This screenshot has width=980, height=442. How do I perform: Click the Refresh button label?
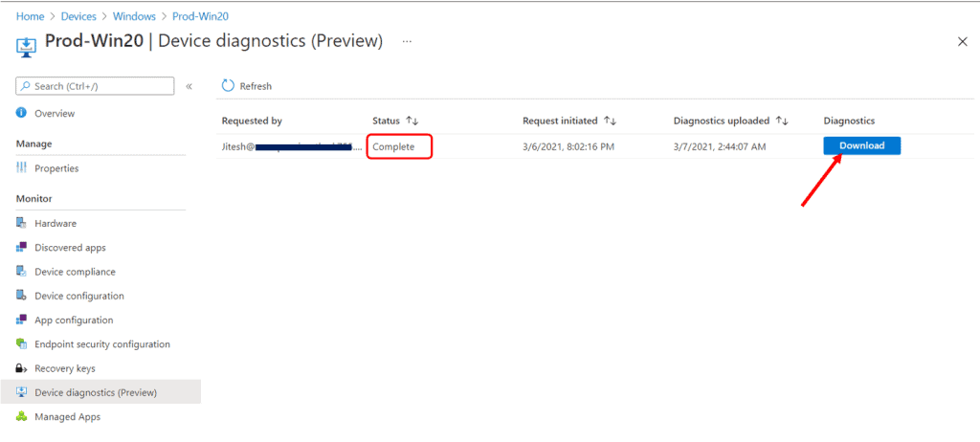coord(256,86)
